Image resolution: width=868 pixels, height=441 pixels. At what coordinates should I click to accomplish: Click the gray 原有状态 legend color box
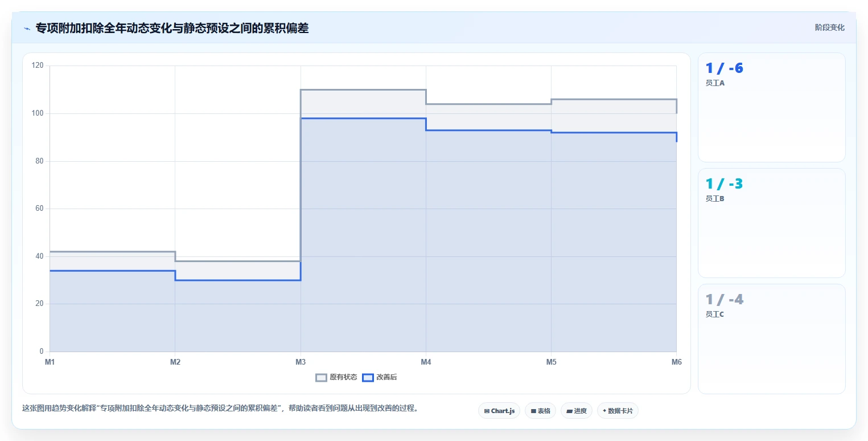(x=322, y=377)
